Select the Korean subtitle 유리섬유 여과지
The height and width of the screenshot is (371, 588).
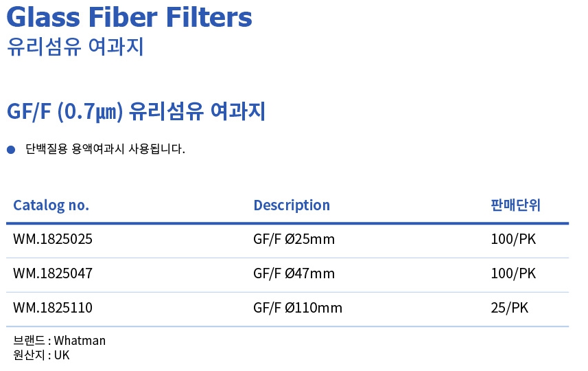click(x=75, y=47)
